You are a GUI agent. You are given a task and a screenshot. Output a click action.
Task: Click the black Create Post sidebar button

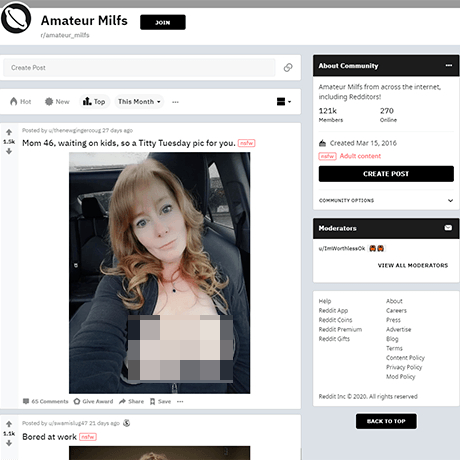pyautogui.click(x=386, y=174)
